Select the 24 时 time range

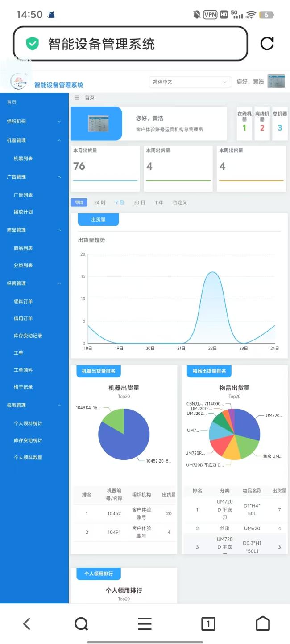point(99,202)
